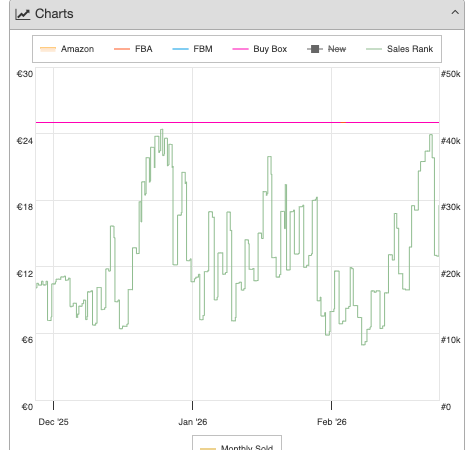This screenshot has width=474, height=450.
Task: Click the €30 price axis label
Action: click(25, 74)
